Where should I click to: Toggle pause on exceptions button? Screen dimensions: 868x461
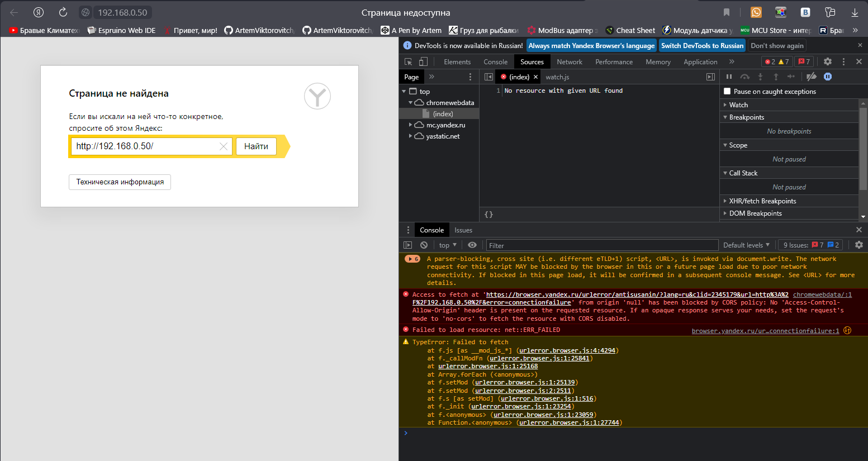tap(828, 77)
